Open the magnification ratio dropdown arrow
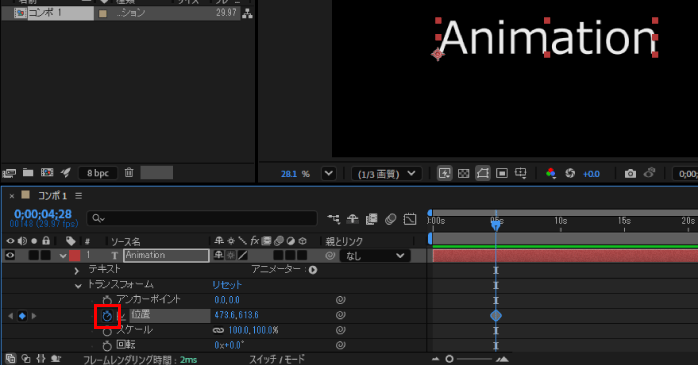 (329, 173)
